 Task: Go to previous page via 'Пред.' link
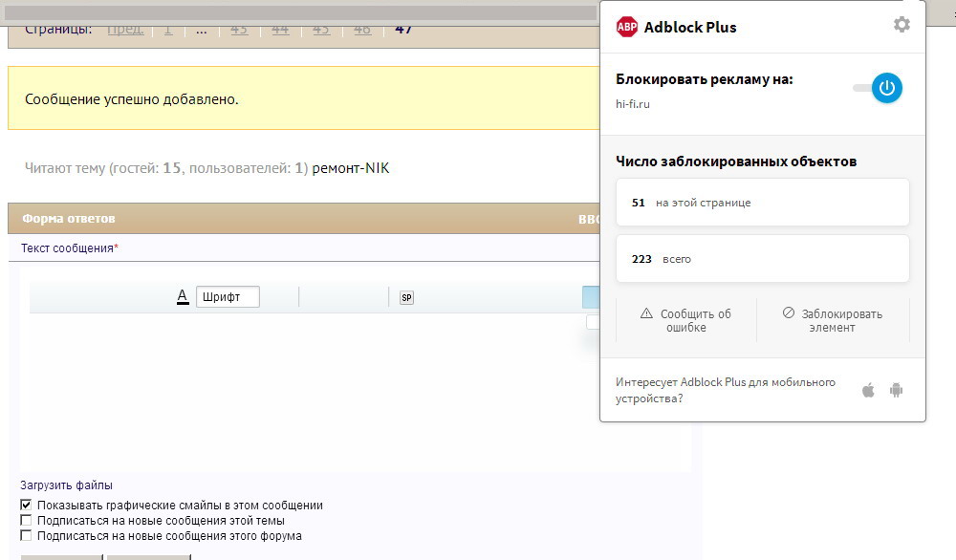click(x=125, y=29)
